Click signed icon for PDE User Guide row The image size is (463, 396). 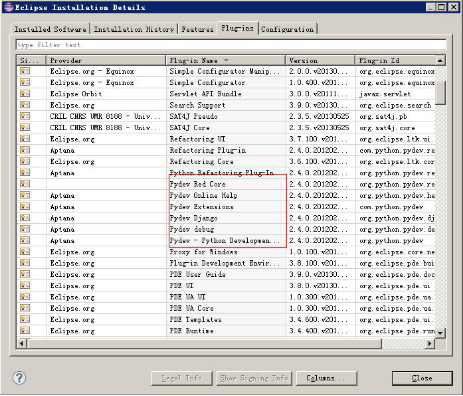25,274
